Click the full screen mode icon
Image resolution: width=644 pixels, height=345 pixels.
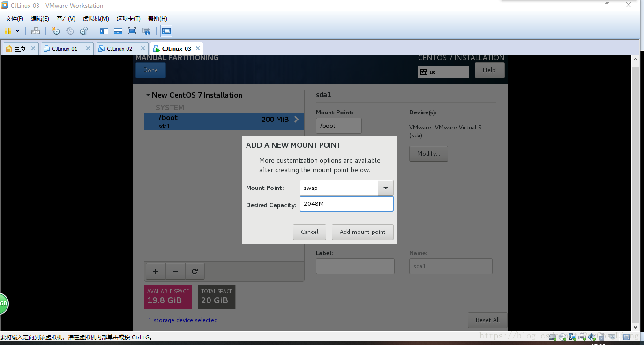click(x=132, y=31)
